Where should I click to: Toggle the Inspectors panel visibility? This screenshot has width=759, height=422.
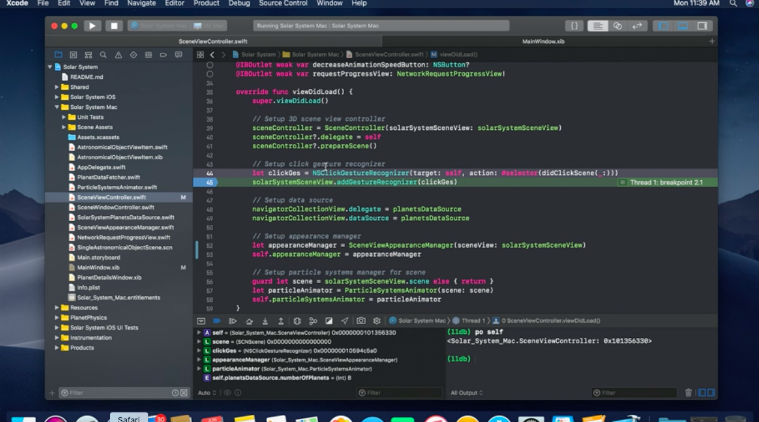tap(702, 26)
